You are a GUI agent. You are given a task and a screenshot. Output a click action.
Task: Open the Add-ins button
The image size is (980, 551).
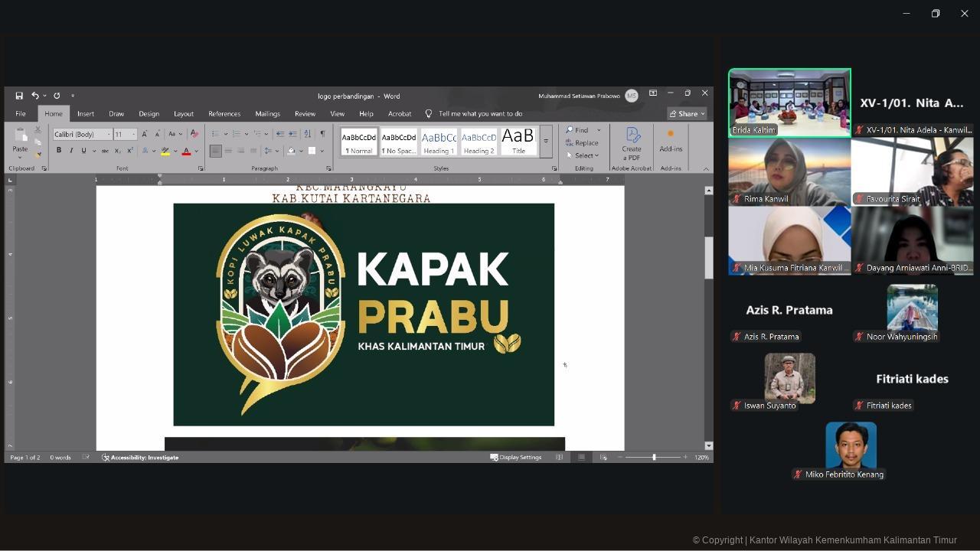coord(671,140)
